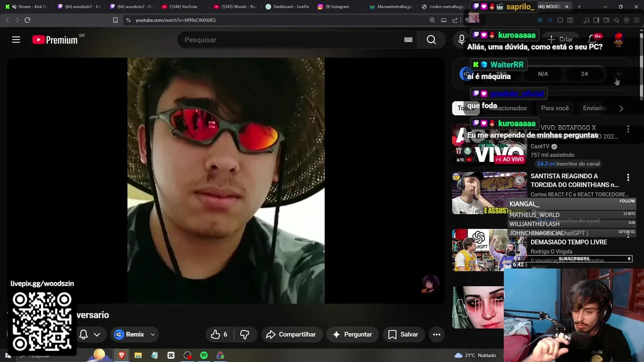Select the Para você filter chip
644x362 pixels.
(x=555, y=108)
